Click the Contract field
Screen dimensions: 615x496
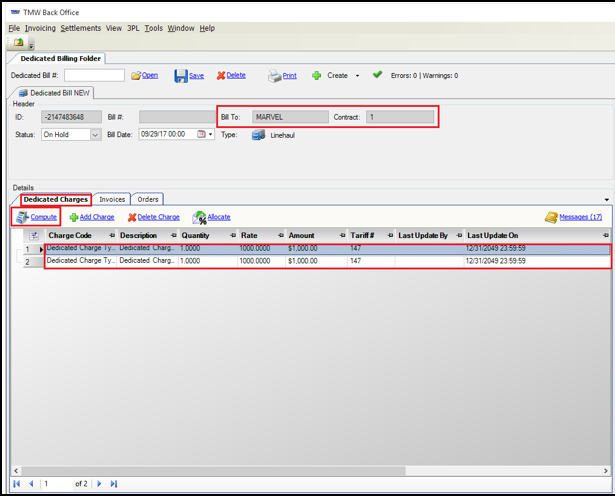400,117
